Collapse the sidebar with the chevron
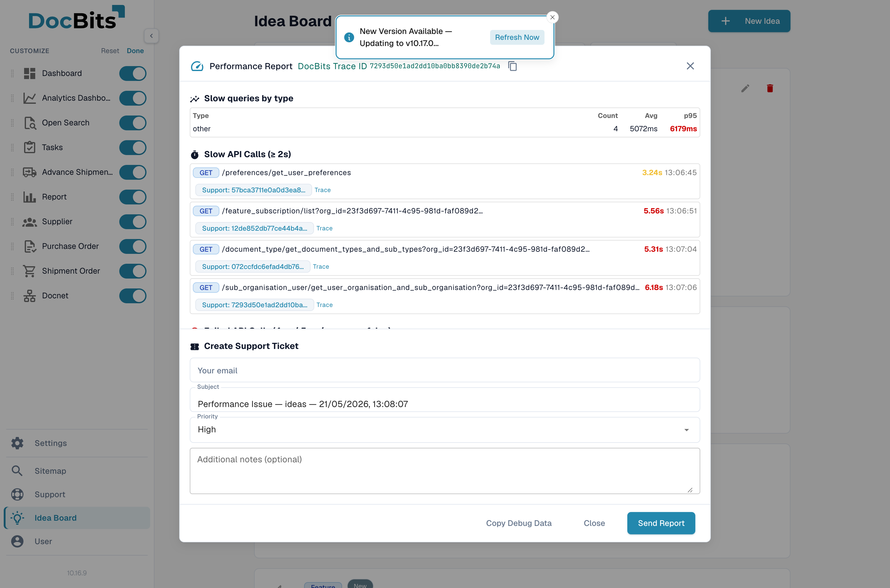This screenshot has width=890, height=588. point(151,36)
